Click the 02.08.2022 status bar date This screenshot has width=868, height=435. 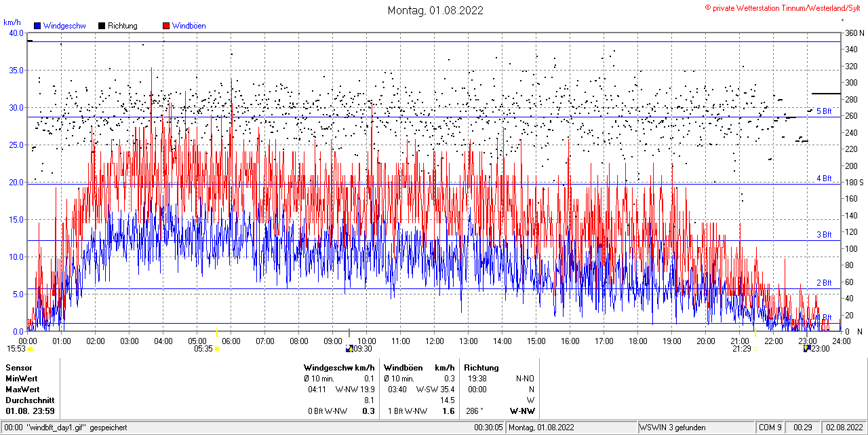843,428
